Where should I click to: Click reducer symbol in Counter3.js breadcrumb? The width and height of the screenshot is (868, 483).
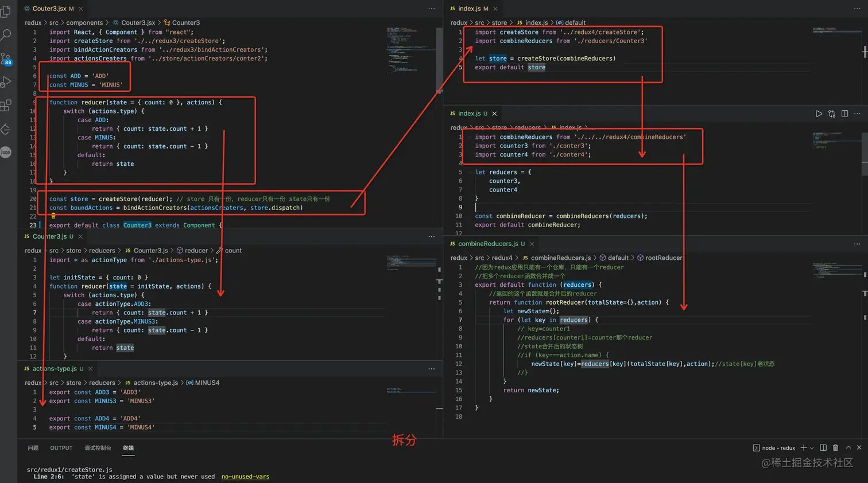coord(192,251)
